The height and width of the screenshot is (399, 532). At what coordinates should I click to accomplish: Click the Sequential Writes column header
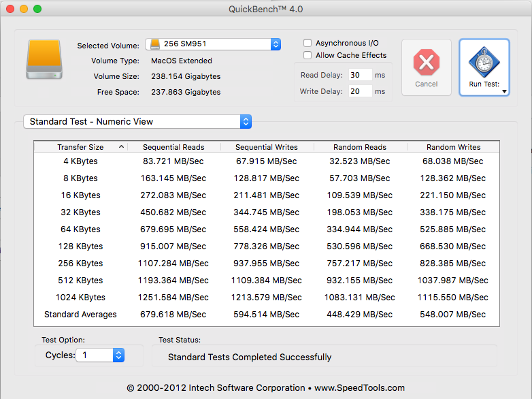pyautogui.click(x=267, y=147)
